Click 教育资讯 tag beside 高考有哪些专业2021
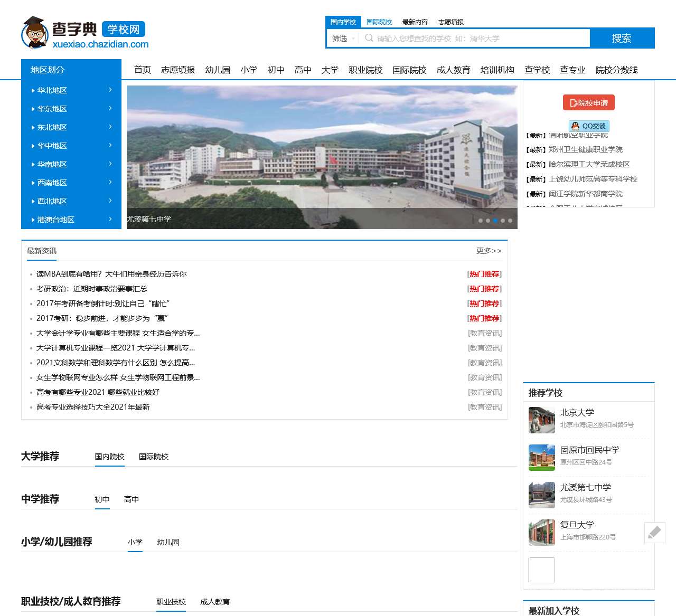This screenshot has height=616, width=676. point(485,392)
